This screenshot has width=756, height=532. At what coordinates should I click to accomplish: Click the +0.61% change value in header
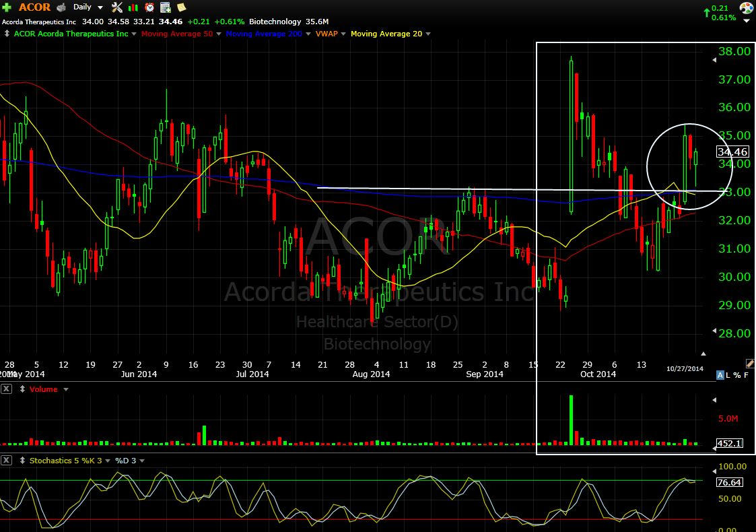[x=229, y=22]
